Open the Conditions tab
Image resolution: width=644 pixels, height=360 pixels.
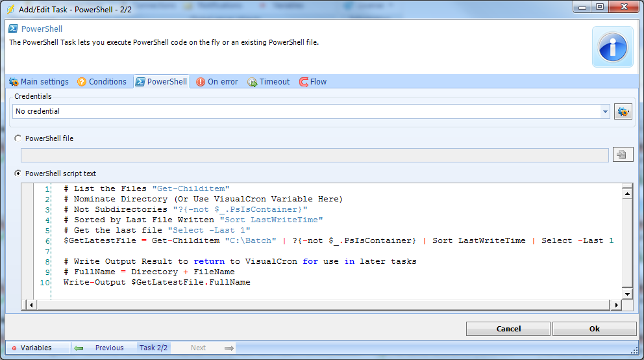point(102,82)
